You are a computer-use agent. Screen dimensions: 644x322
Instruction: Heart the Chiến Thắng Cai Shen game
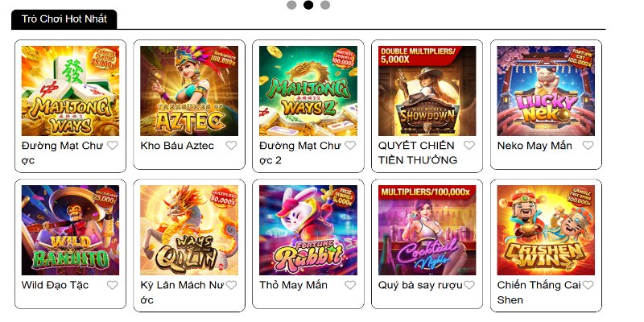[588, 285]
